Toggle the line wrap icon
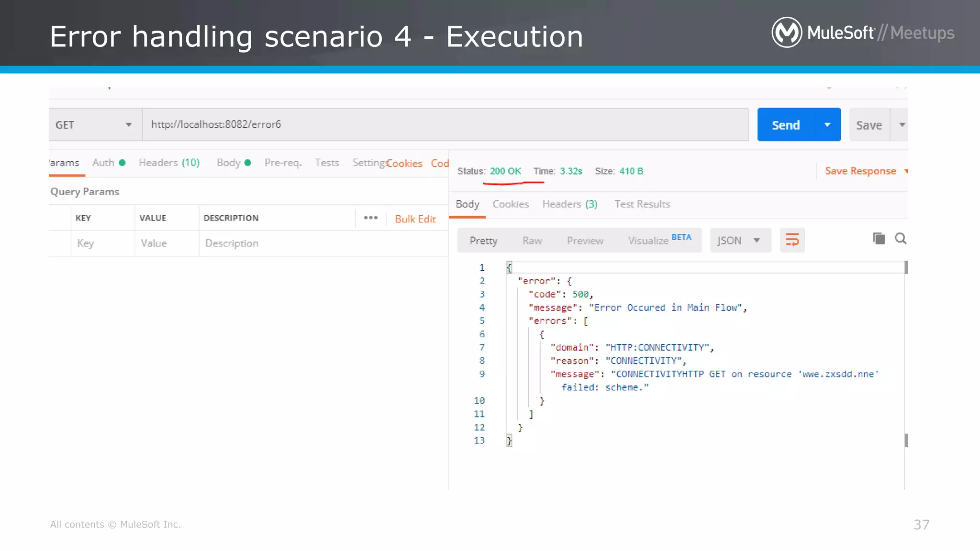The width and height of the screenshot is (980, 551). click(792, 240)
